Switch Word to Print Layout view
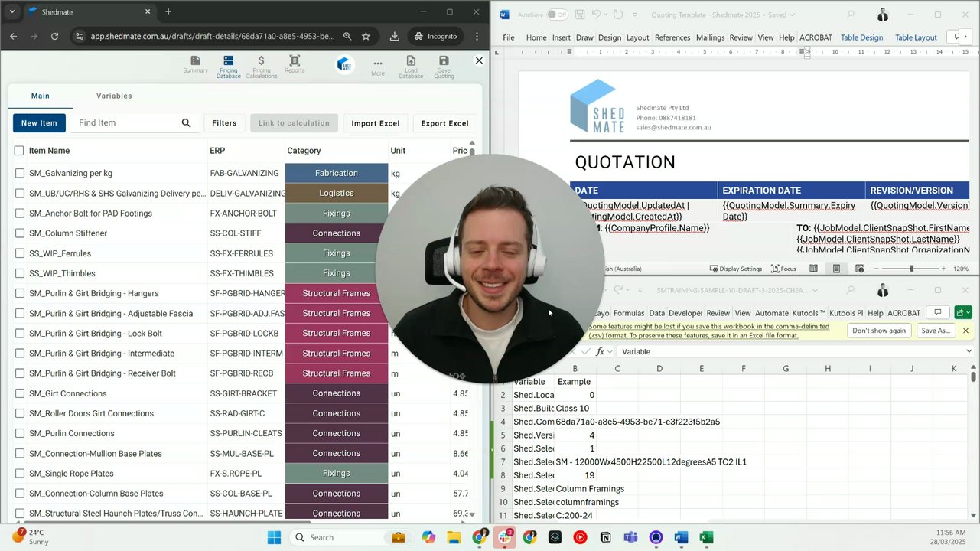This screenshot has height=551, width=980. point(836,269)
